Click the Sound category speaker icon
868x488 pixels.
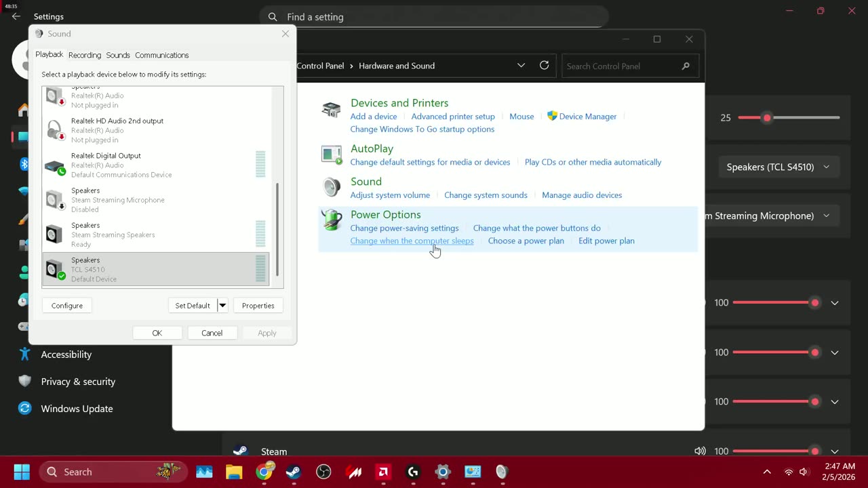(x=332, y=187)
